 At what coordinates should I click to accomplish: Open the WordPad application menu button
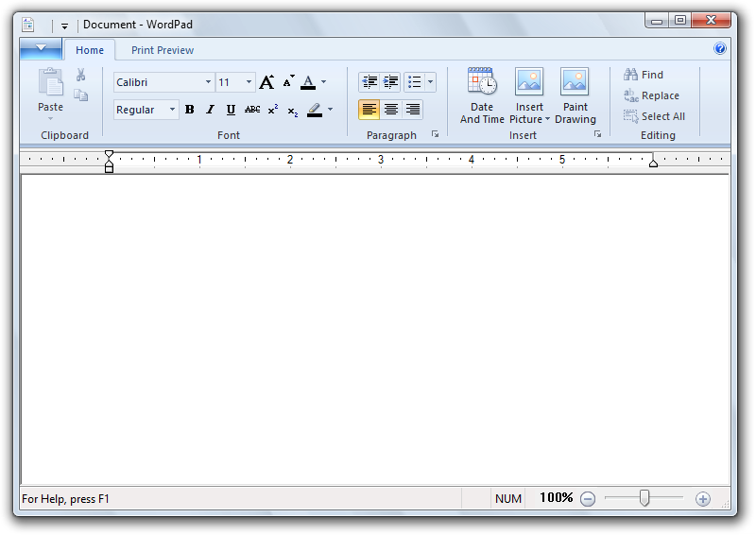tap(41, 49)
